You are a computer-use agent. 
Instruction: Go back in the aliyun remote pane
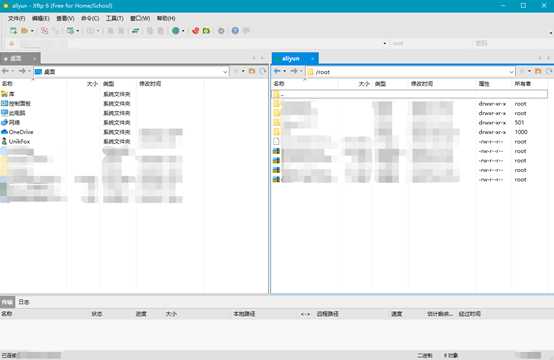click(x=278, y=71)
